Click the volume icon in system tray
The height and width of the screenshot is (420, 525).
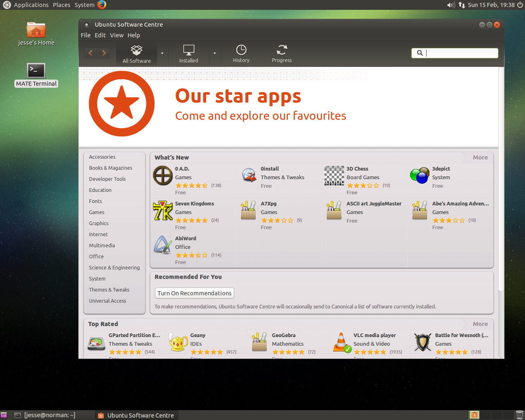point(451,5)
